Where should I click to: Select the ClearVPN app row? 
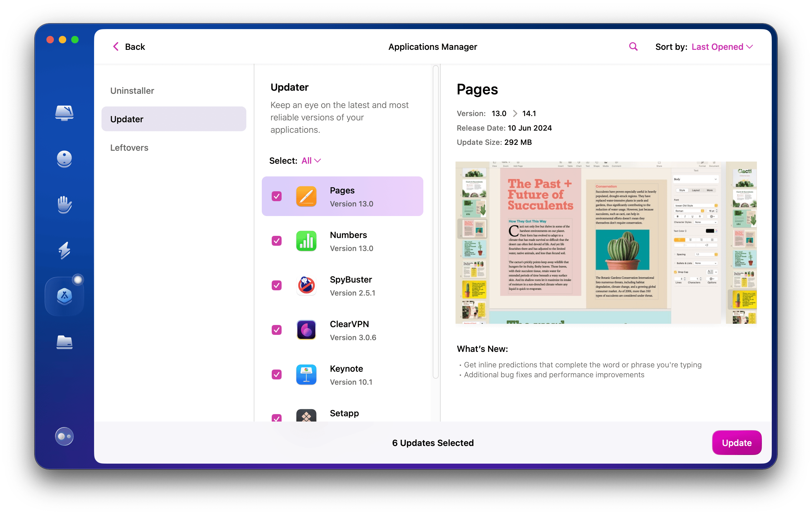click(x=342, y=330)
